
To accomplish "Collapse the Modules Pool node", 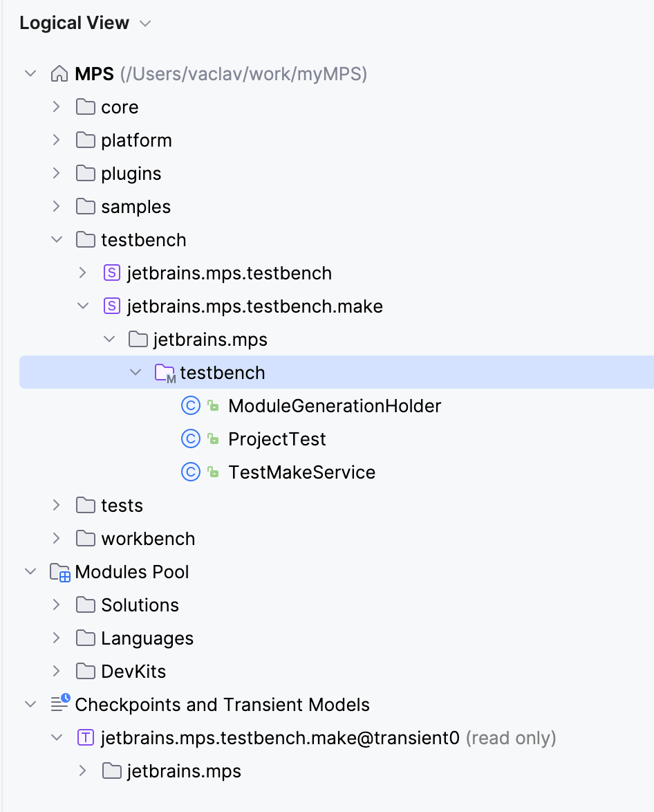I will click(x=30, y=572).
